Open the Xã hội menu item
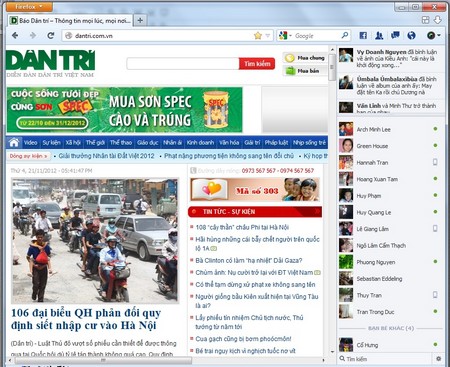450x367 pixels. [73, 143]
